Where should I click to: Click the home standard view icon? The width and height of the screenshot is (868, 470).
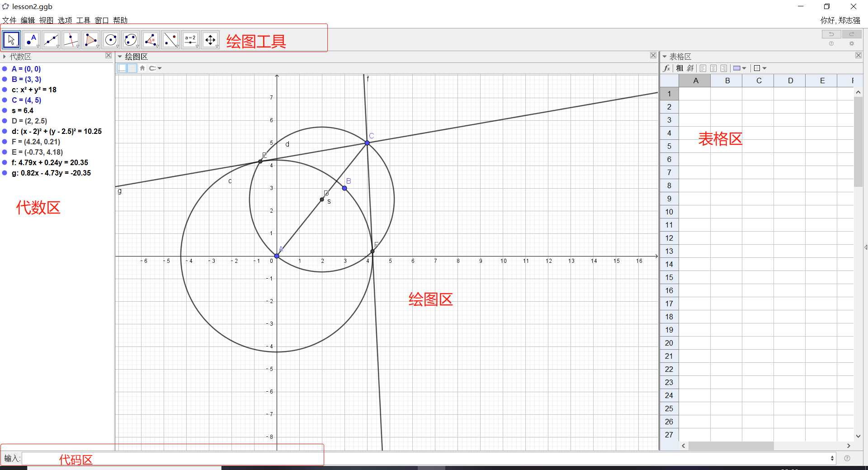pyautogui.click(x=142, y=68)
